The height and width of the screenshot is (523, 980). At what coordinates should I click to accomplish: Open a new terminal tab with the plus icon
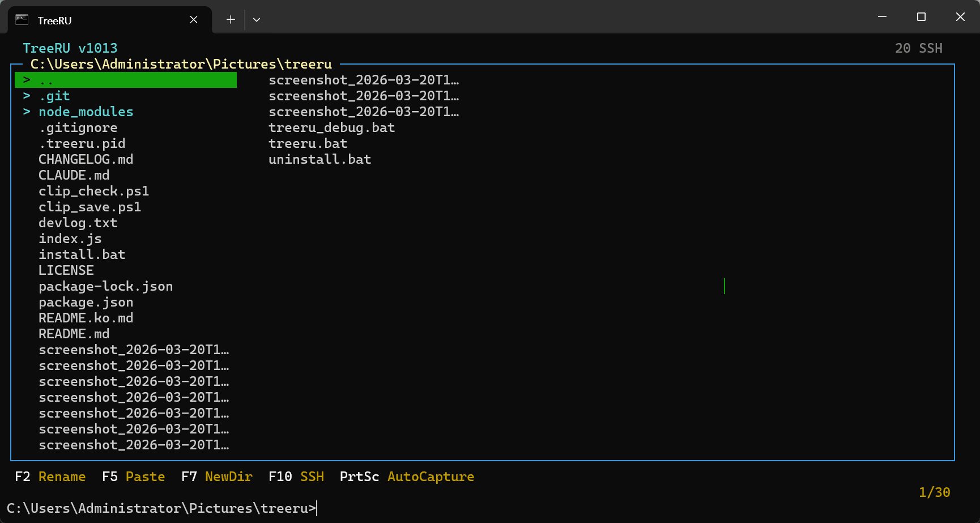pos(230,19)
